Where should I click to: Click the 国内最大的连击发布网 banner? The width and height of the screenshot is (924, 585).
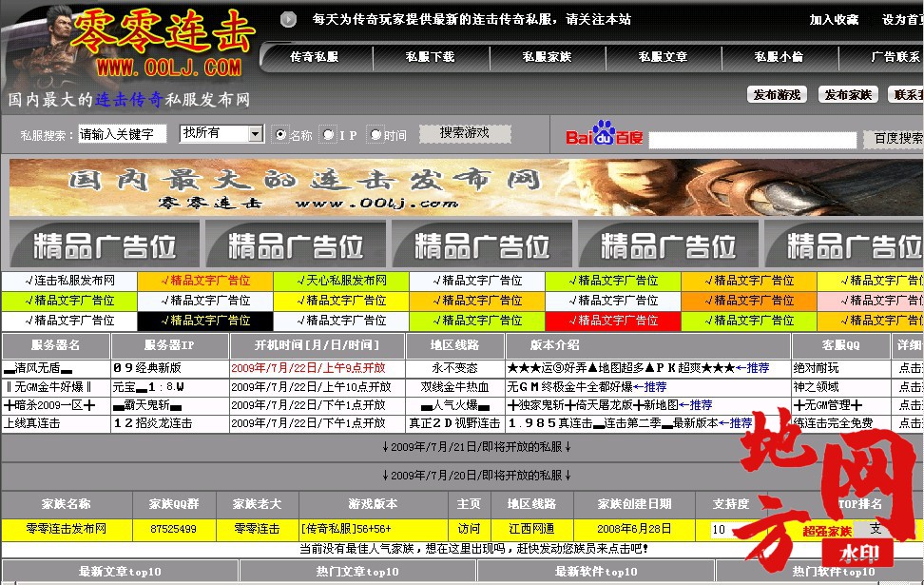(x=466, y=187)
